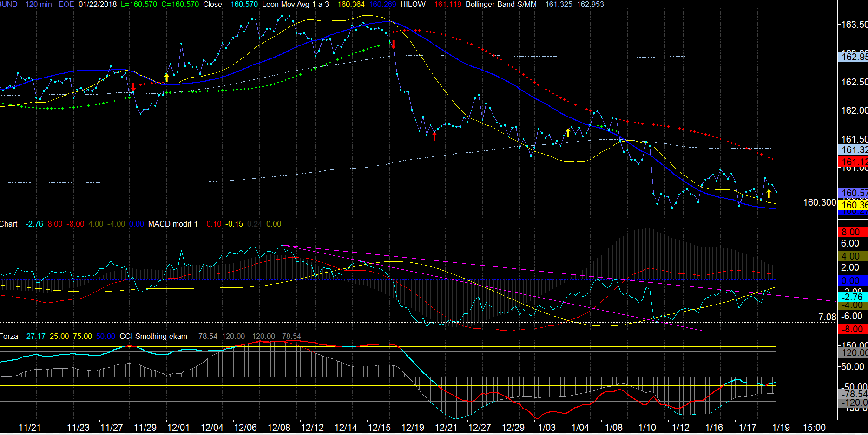Click the '-7.08' level label in MACD panel
This screenshot has width=868, height=435.
(825, 317)
